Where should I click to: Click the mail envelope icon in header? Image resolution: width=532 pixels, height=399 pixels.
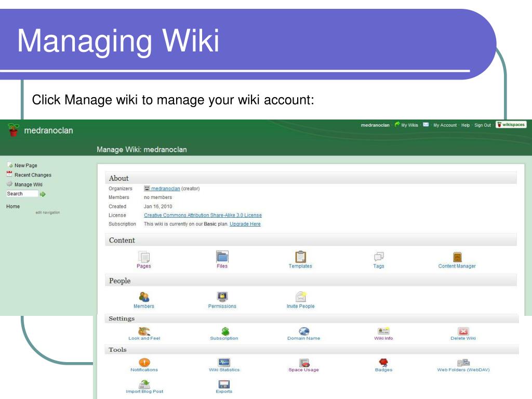(426, 125)
